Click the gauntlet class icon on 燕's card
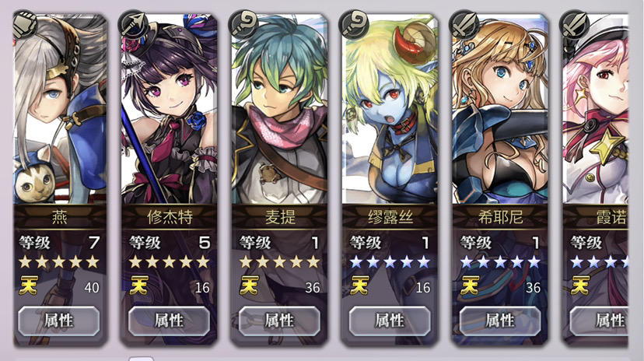 [x=25, y=24]
